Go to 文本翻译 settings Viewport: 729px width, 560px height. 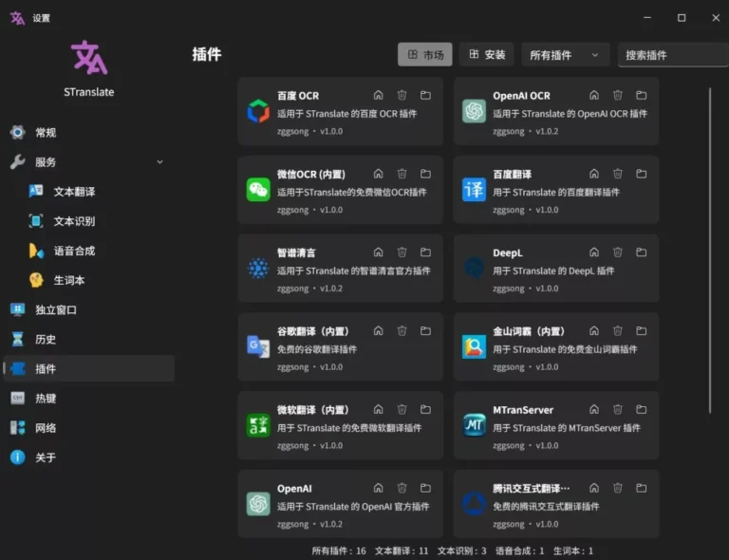click(88, 192)
